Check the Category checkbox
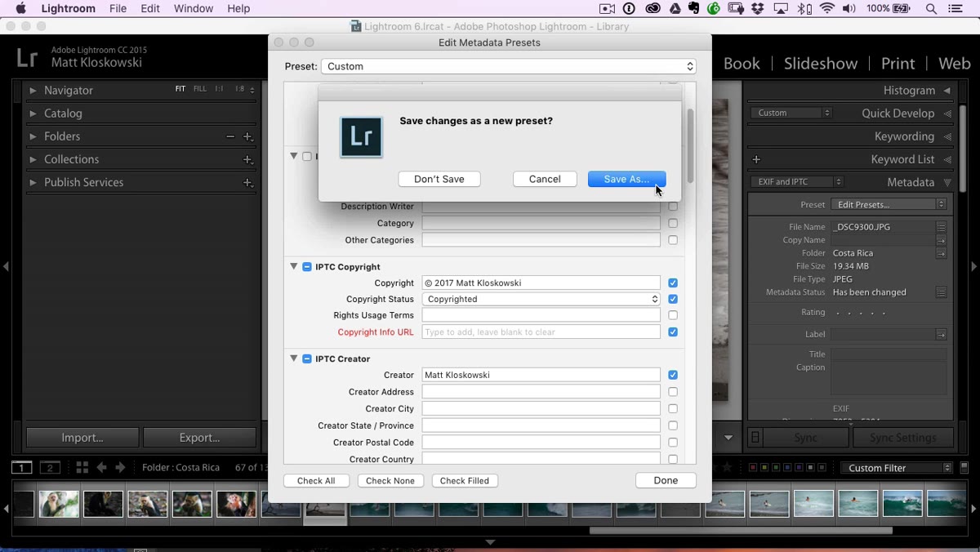 click(673, 223)
